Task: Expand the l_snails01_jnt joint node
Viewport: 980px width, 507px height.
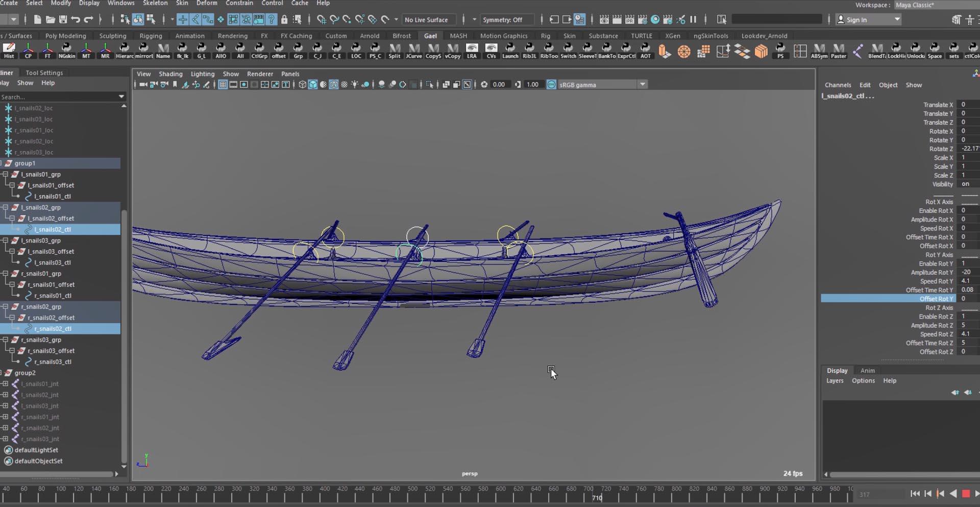Action: coord(5,384)
